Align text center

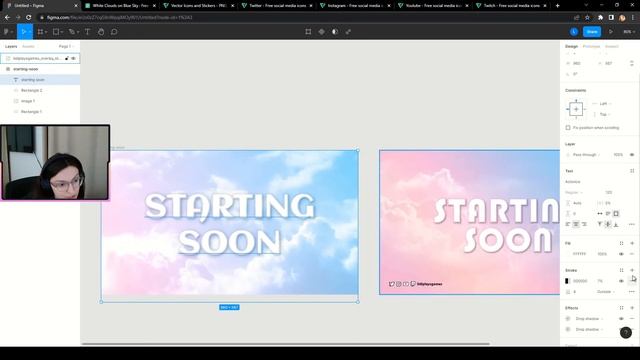[576, 224]
